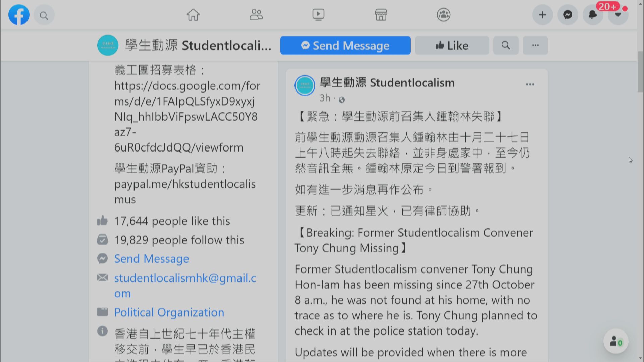This screenshot has height=362, width=644.
Task: Open the Marketplace storefront icon
Action: [381, 15]
